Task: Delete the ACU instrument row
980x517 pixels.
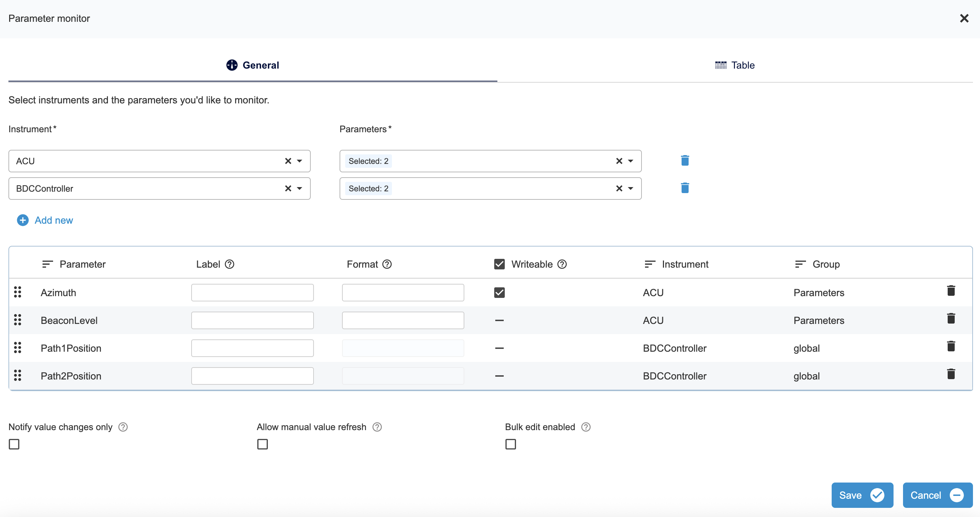Action: (685, 160)
